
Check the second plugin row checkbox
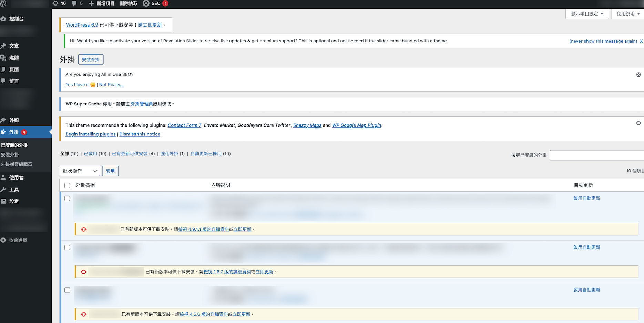[67, 248]
